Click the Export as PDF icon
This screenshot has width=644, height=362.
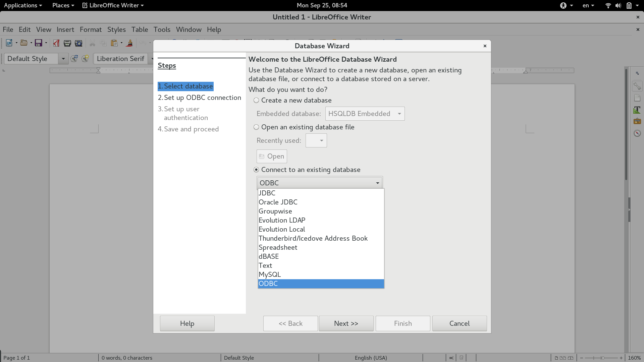56,43
